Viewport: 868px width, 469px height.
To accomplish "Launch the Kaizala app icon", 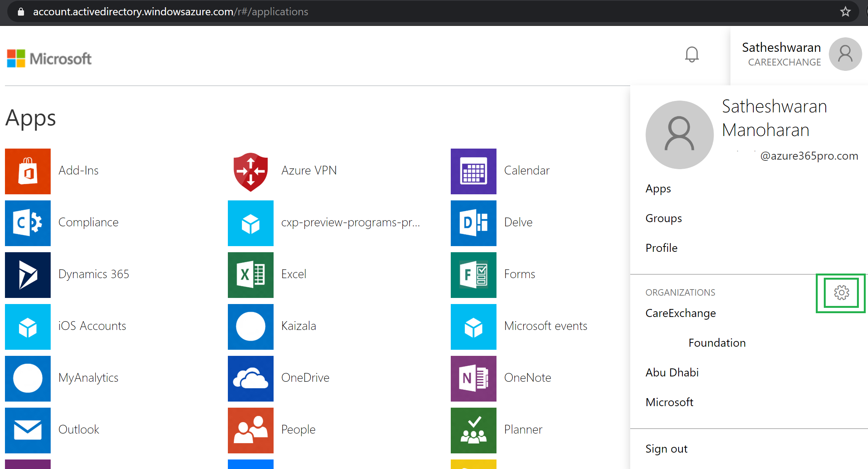I will (x=251, y=327).
